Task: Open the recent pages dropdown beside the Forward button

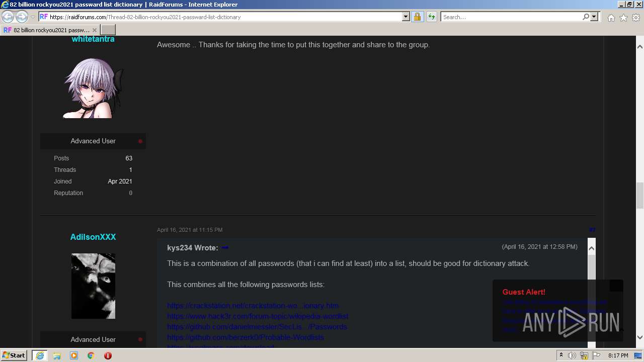Action: 33,17
